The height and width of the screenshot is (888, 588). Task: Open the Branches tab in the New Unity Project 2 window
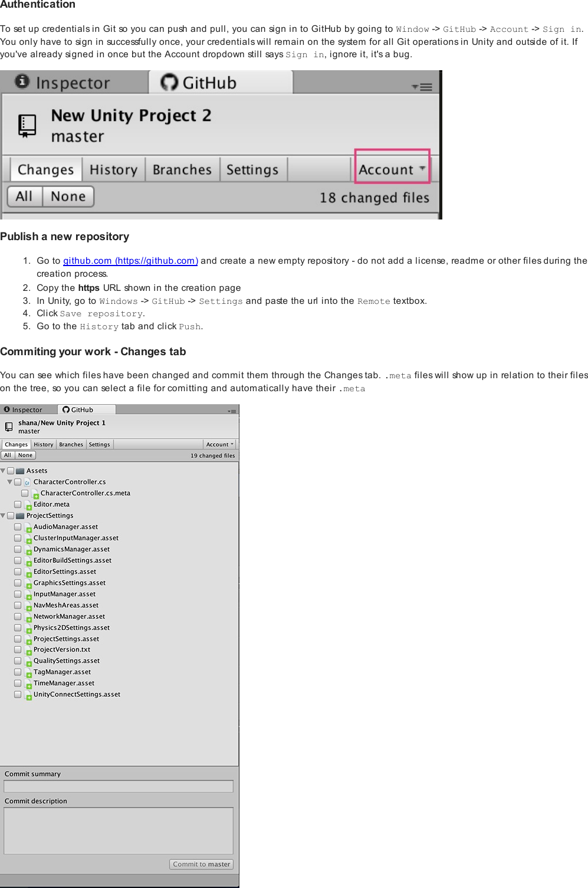click(x=182, y=169)
